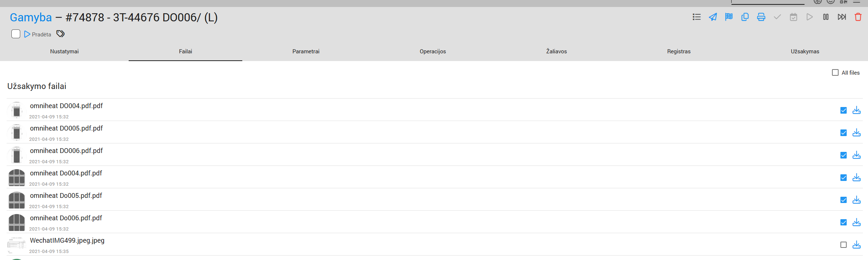Open the list view icon in toolbar
Screen dimensions: 868x260
tap(697, 17)
